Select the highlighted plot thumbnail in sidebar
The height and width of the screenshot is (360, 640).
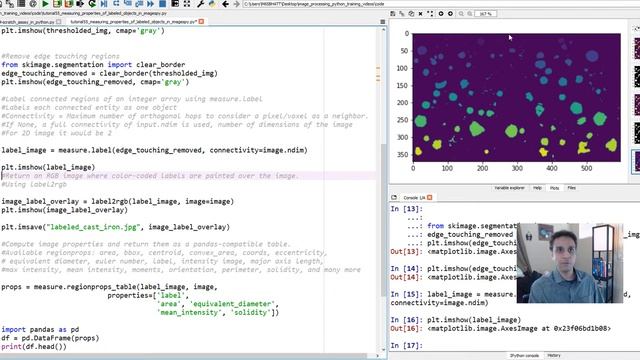click(636, 162)
